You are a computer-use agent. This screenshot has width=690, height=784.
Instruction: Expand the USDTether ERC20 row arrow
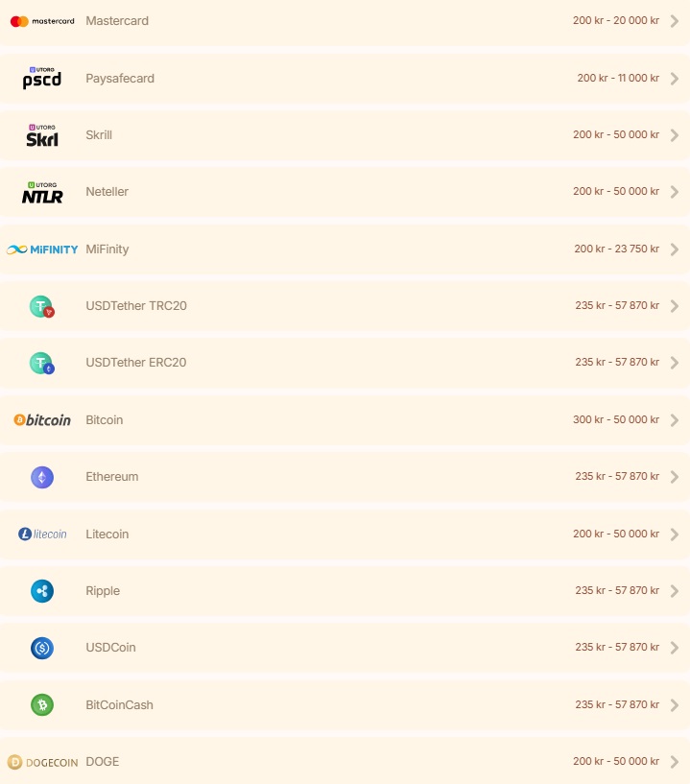(x=675, y=363)
